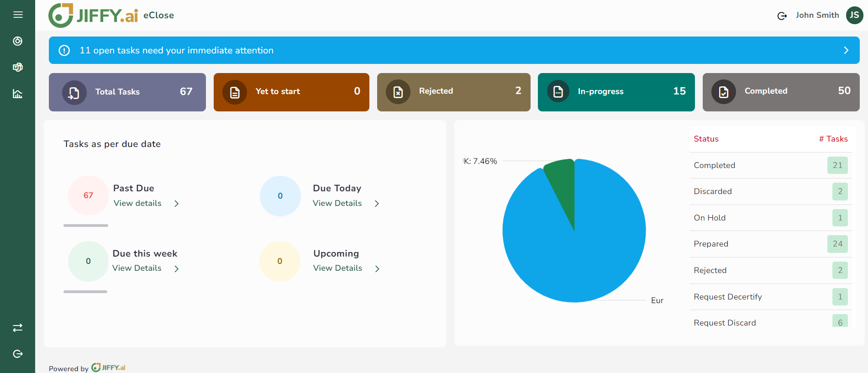Select the Prepared row in status table
This screenshot has width=868, height=373.
coord(770,244)
